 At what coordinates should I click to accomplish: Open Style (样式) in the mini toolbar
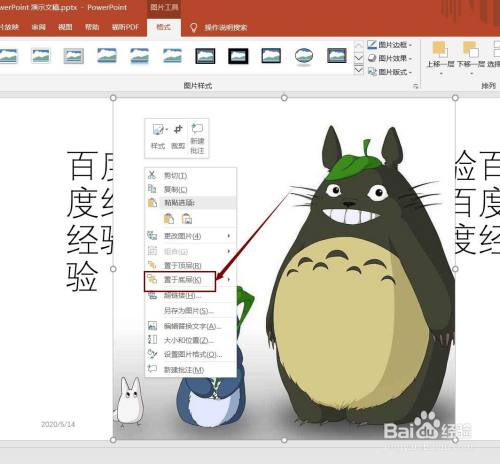[x=158, y=137]
